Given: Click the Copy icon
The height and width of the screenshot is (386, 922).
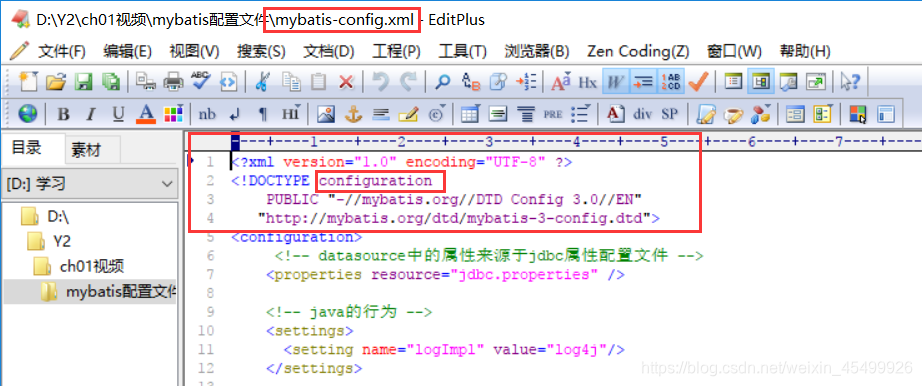Looking at the screenshot, I should point(290,82).
